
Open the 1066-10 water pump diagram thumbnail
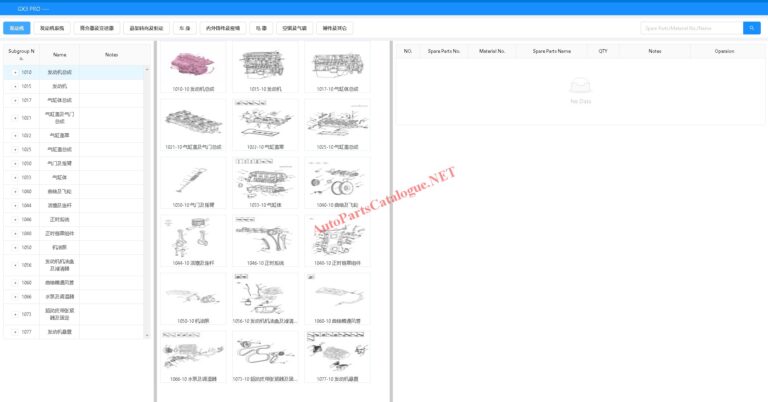(196, 356)
